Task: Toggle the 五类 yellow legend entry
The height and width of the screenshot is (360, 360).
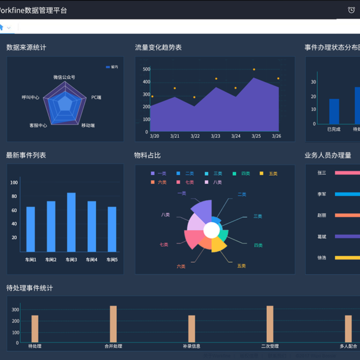Action: [269, 173]
